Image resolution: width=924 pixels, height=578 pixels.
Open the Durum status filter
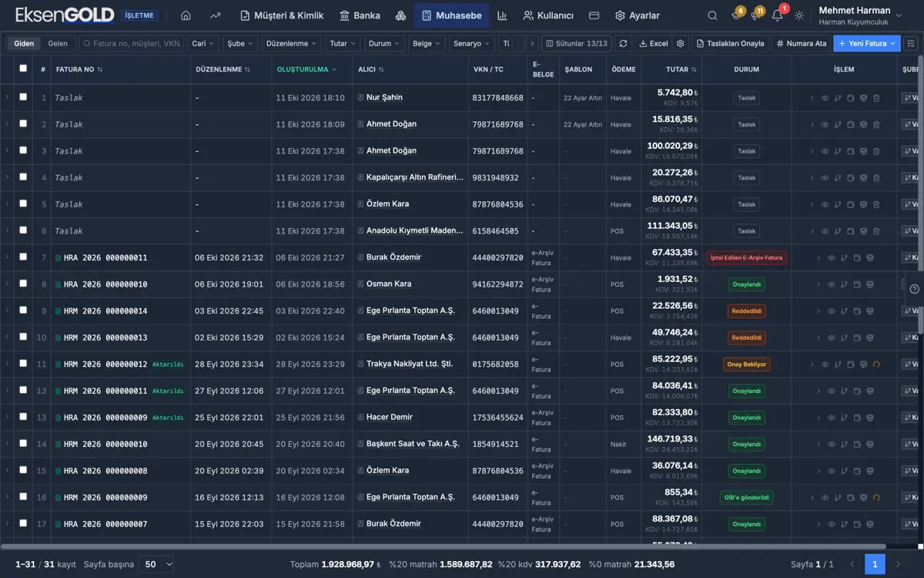pyautogui.click(x=384, y=44)
